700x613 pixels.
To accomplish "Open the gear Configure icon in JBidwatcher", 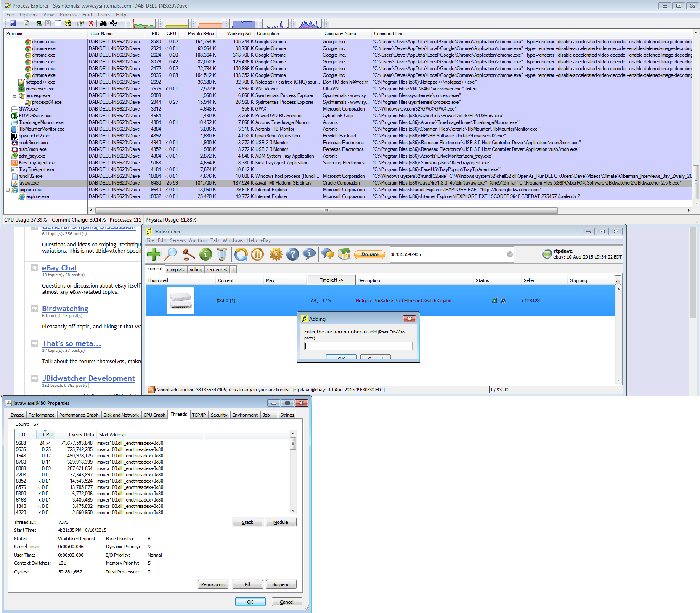I will (276, 254).
